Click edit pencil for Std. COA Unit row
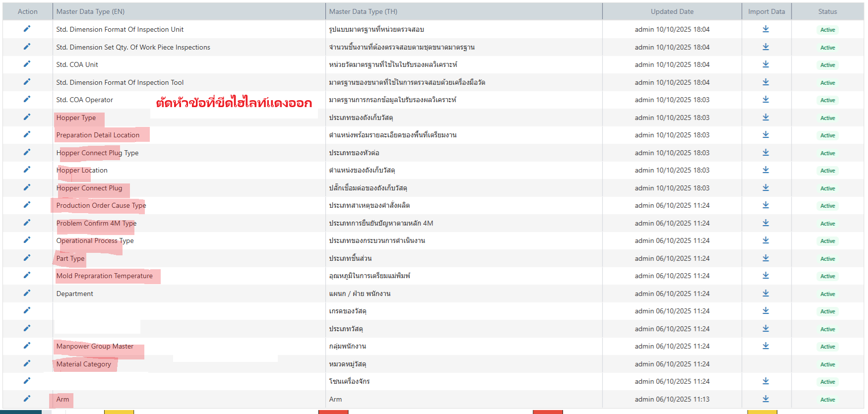 pyautogui.click(x=27, y=64)
